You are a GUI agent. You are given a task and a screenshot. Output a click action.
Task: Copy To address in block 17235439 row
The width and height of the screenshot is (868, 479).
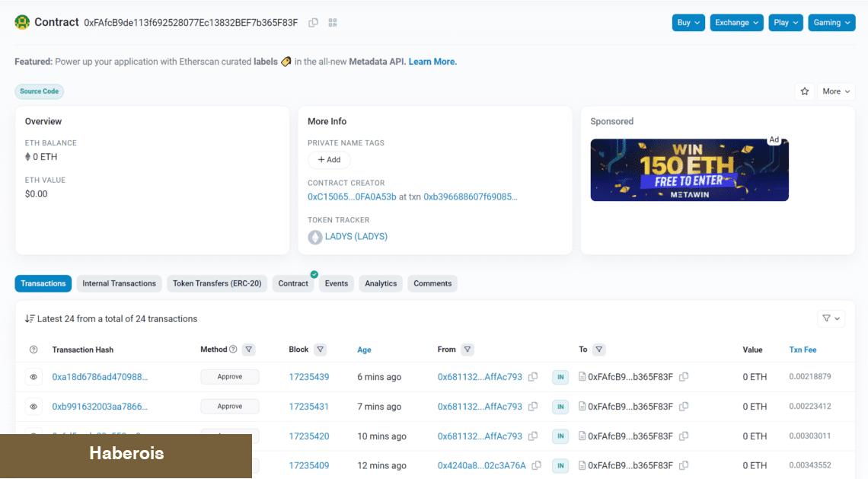(x=685, y=376)
